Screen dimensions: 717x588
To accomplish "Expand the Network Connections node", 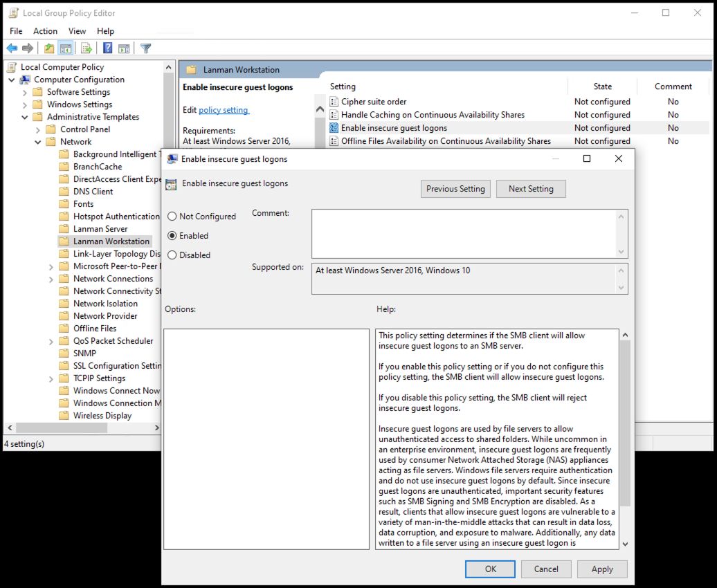I will (51, 279).
